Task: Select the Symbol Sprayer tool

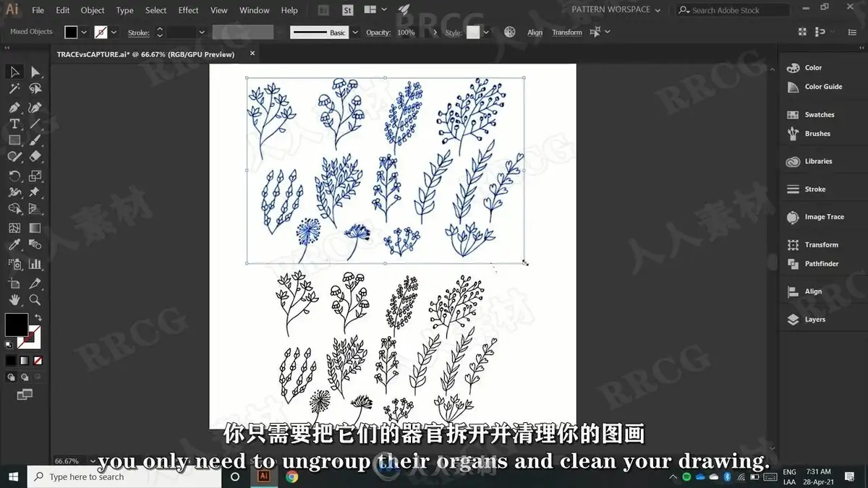Action: pyautogui.click(x=14, y=264)
